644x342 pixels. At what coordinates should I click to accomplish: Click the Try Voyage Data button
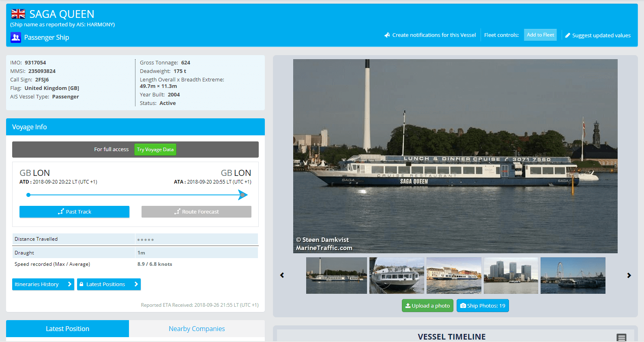[x=155, y=150]
